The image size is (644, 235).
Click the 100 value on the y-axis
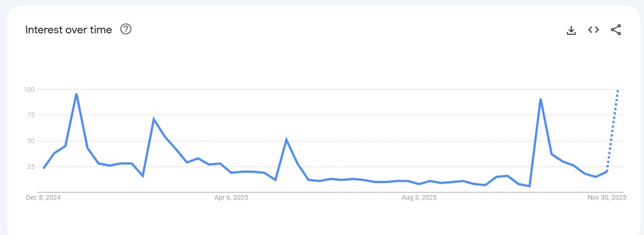pos(29,90)
